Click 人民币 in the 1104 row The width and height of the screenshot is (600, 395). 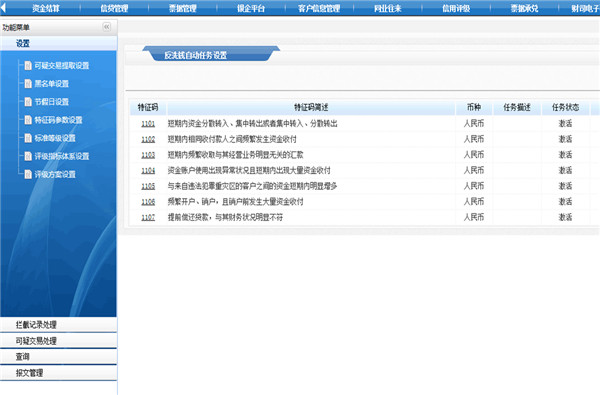pyautogui.click(x=474, y=170)
